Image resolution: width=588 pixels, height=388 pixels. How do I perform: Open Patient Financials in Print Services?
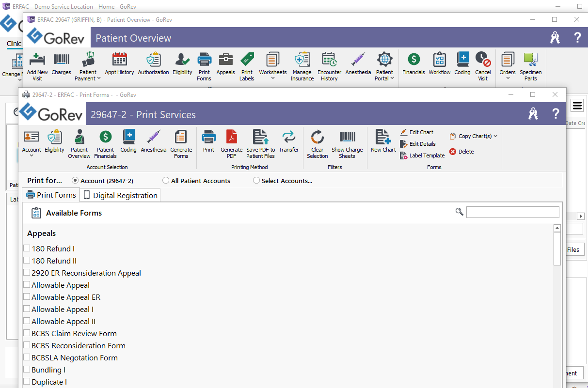tap(105, 144)
